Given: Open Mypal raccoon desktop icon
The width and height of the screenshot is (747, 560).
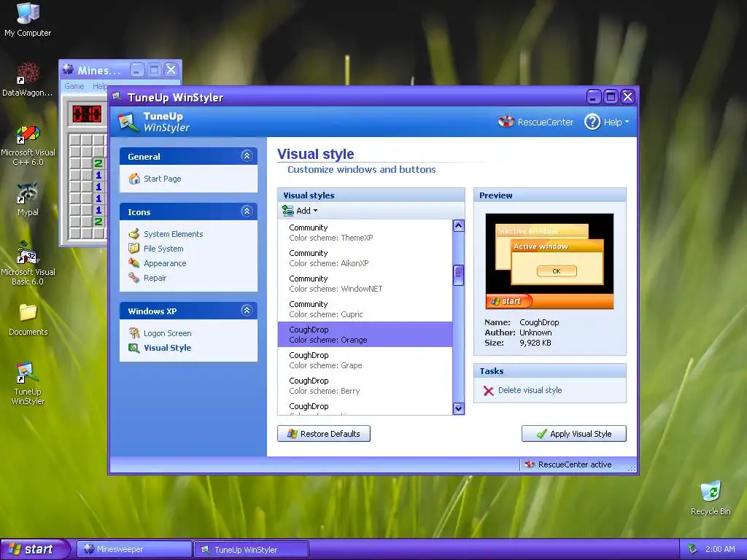Looking at the screenshot, I should pyautogui.click(x=28, y=192).
